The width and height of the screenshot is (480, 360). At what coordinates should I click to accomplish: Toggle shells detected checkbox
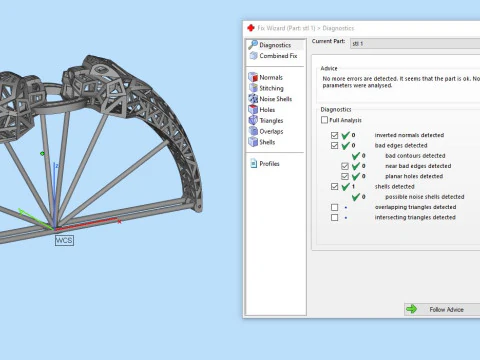(334, 187)
